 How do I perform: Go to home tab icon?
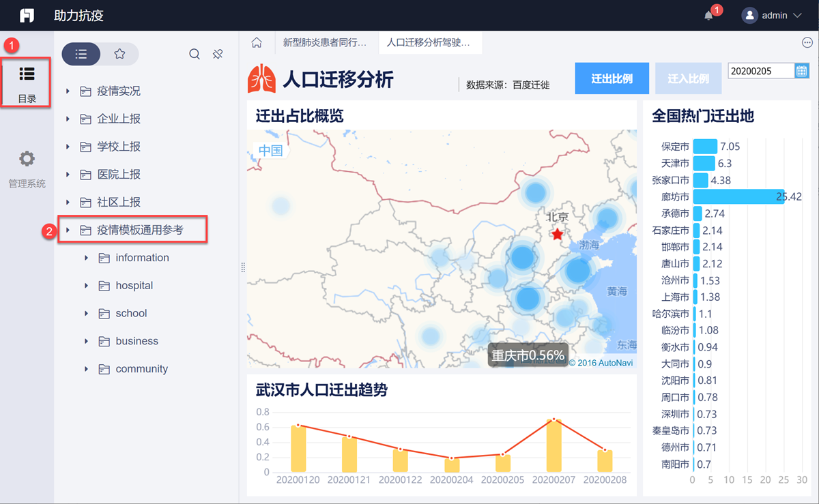(257, 43)
